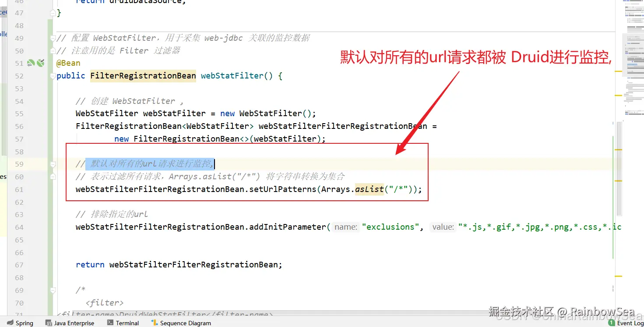Click the addInitParameter call on line 64
644x327 pixels.
coord(288,227)
